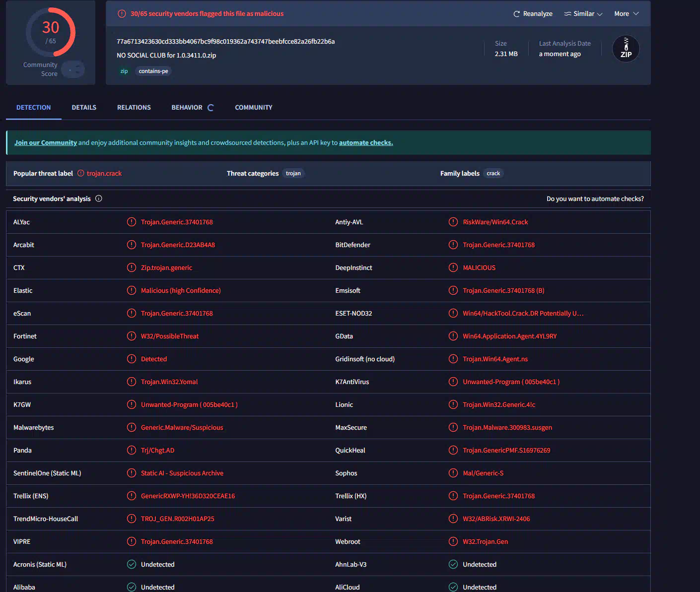Viewport: 700px width, 592px height.
Task: Click the Gridinsoft result Trojan.Win64.Agent.ns
Action: pyautogui.click(x=495, y=359)
